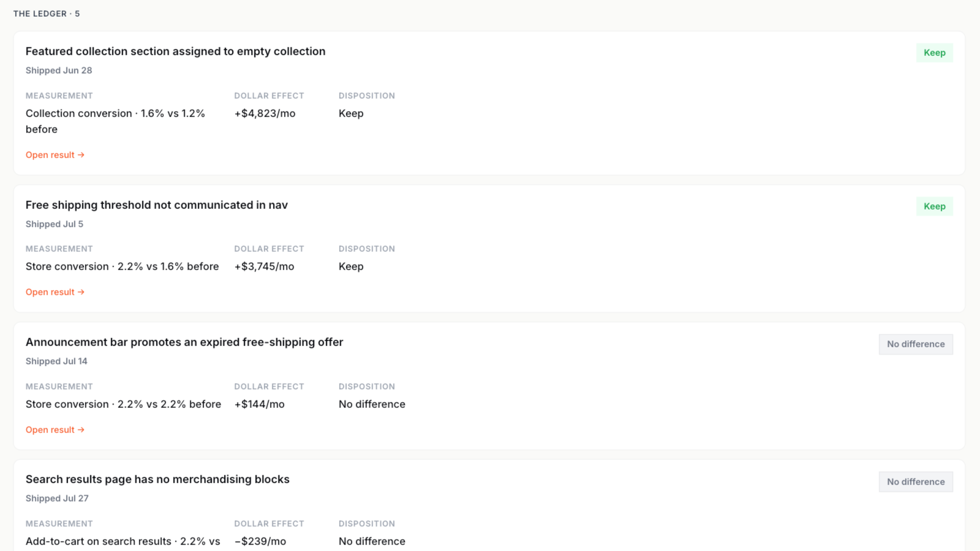Screen dimensions: 980x551
Task: Select title 'Featured collection section assigned to empty collection'
Action: pos(175,51)
